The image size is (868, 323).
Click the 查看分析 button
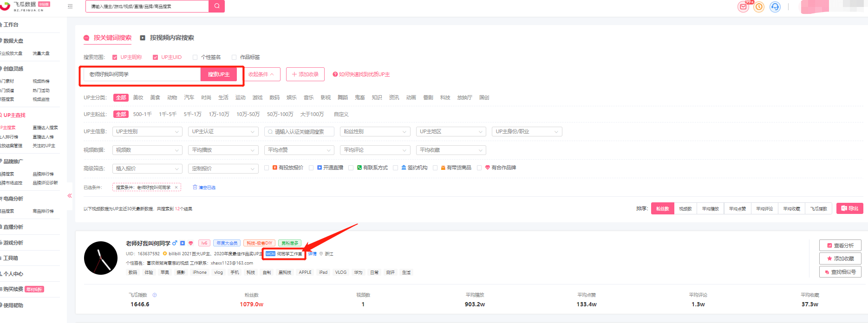(840, 245)
